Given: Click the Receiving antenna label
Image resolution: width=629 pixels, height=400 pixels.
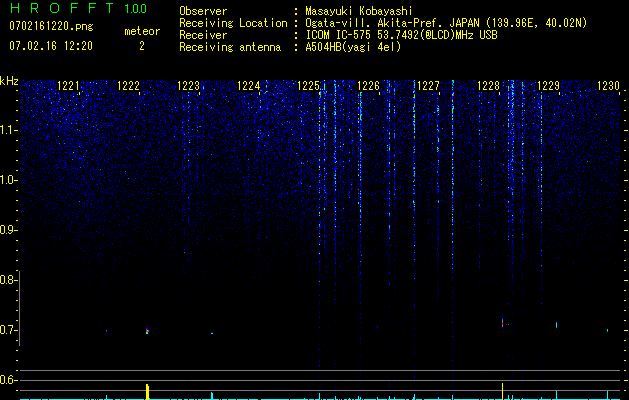Looking at the screenshot, I should (230, 47).
